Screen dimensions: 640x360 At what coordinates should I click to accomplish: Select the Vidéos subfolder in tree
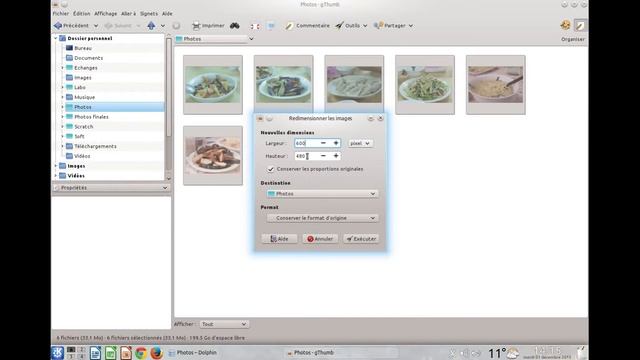[x=82, y=156]
